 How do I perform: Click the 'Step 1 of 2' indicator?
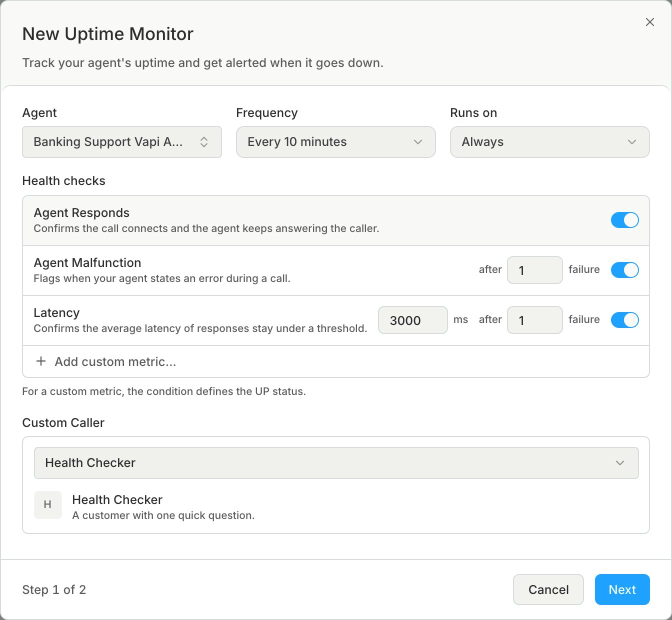54,590
